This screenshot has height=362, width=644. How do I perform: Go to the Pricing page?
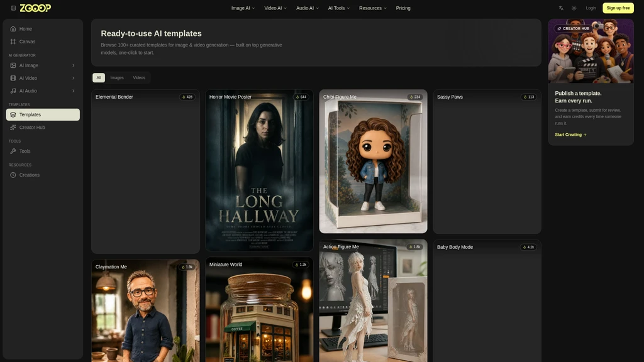point(403,8)
